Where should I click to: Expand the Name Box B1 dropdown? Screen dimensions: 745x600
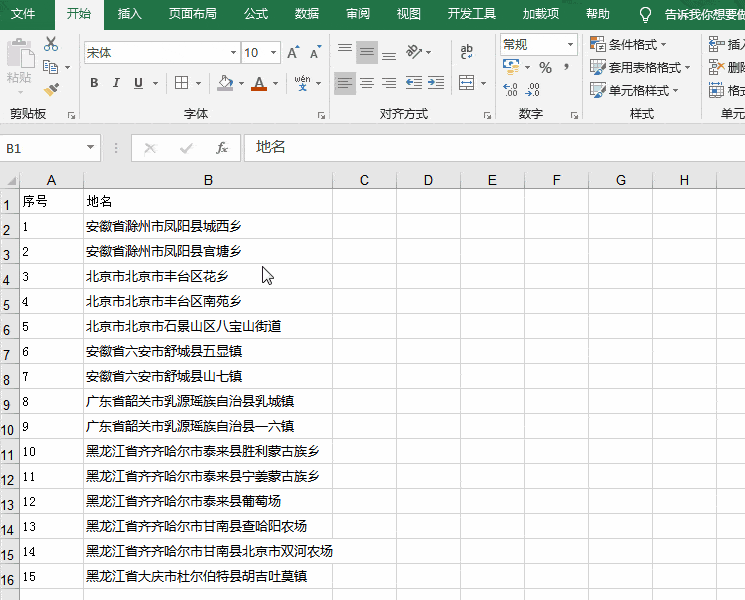click(x=90, y=148)
